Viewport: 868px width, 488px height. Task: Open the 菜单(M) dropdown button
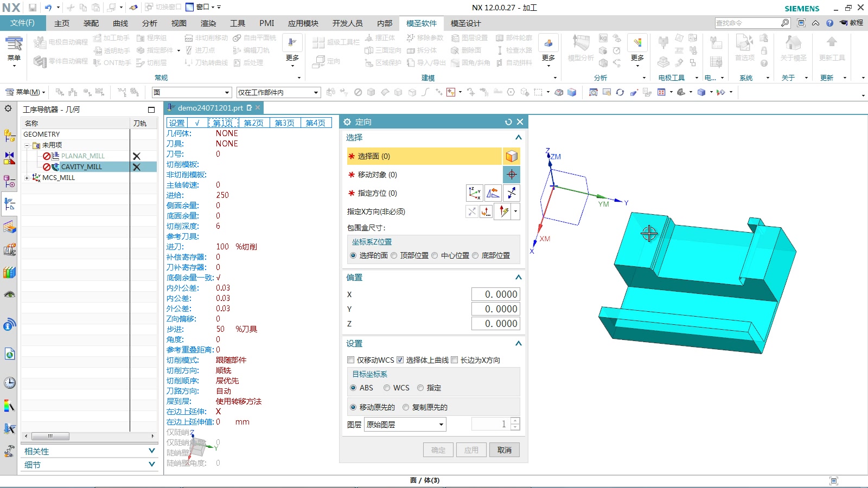click(25, 92)
